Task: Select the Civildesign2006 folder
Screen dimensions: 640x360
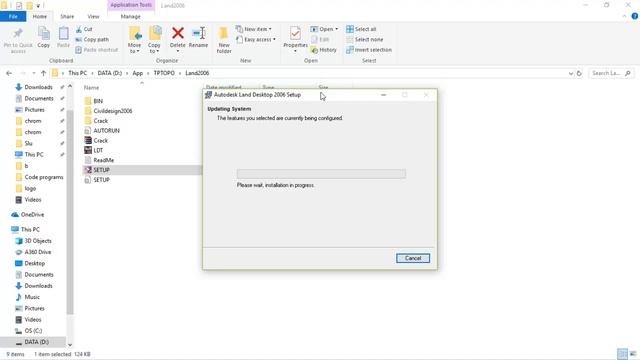Action: pos(108,111)
